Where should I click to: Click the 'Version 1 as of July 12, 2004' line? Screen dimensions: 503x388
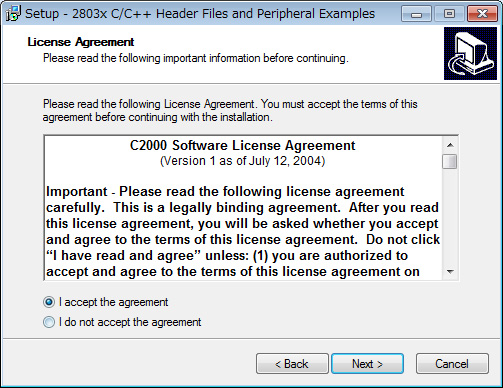(243, 161)
